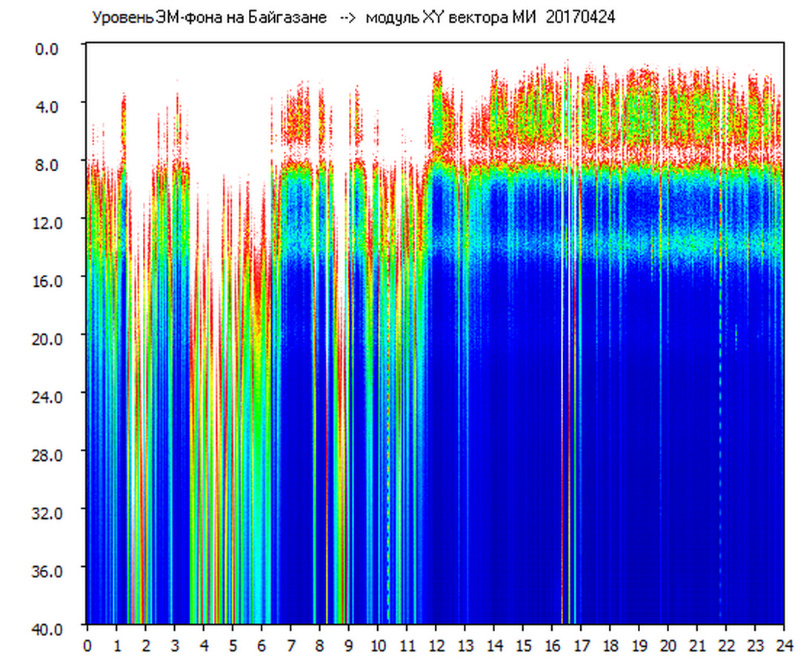Click hour '12' on the horizontal axis

coord(436,646)
